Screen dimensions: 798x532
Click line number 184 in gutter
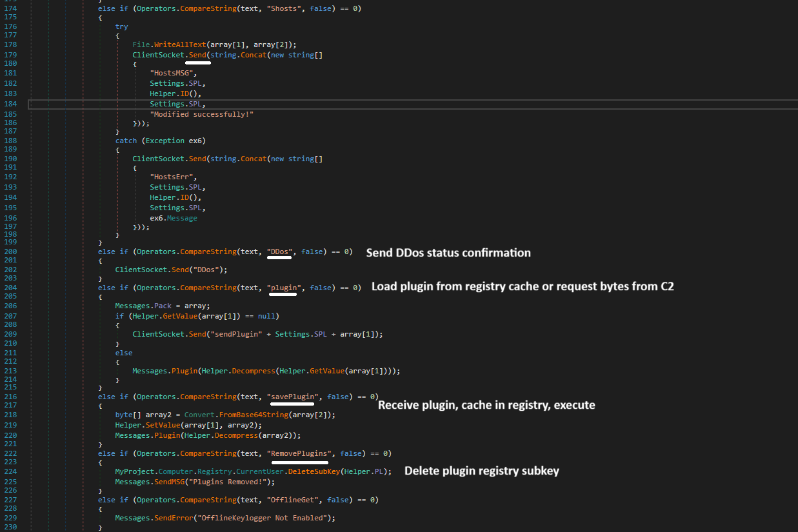coord(10,104)
